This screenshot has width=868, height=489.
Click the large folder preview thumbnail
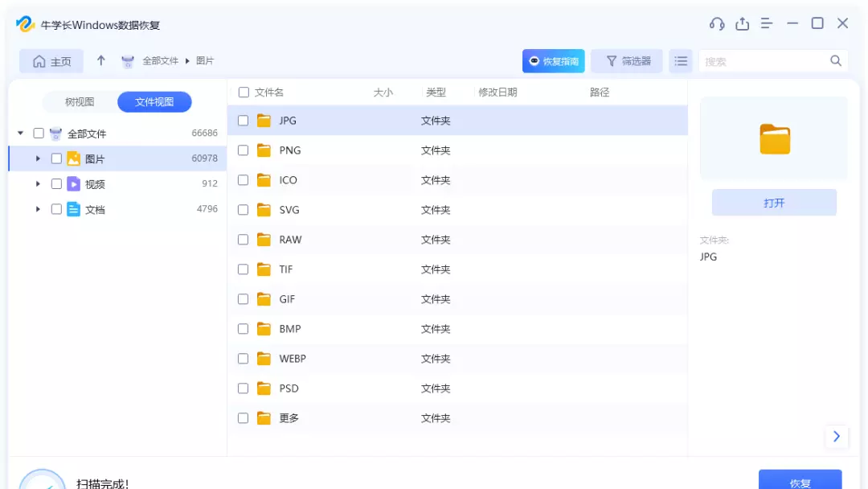(x=775, y=139)
